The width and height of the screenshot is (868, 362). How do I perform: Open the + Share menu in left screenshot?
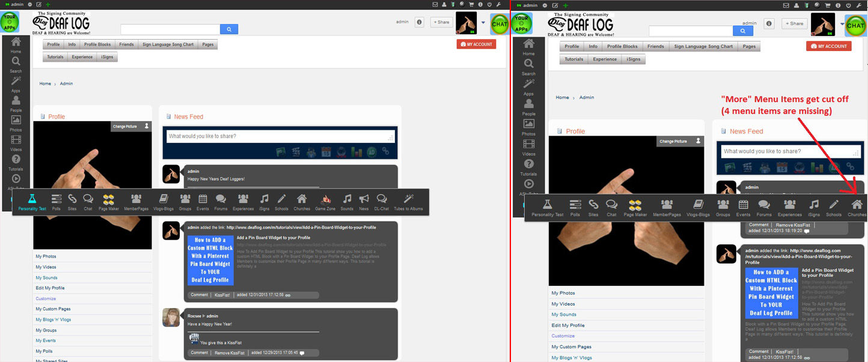[441, 22]
